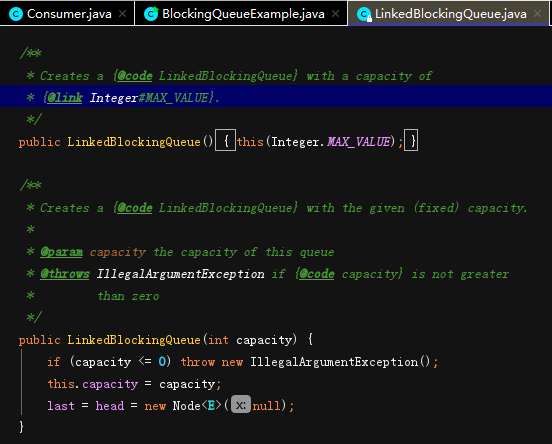
Task: Expand the folded closing brace after MAX_VALUE
Action: 411,140
